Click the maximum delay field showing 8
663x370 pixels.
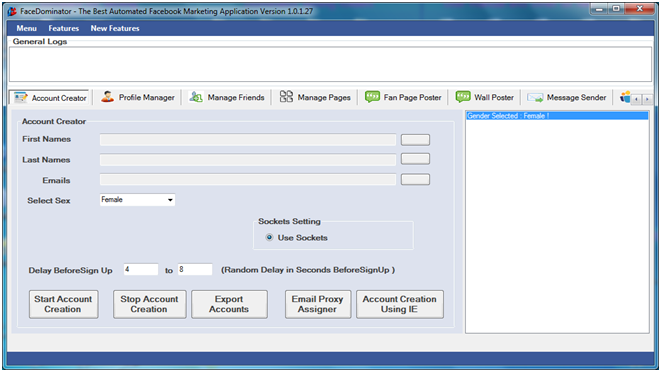[195, 269]
